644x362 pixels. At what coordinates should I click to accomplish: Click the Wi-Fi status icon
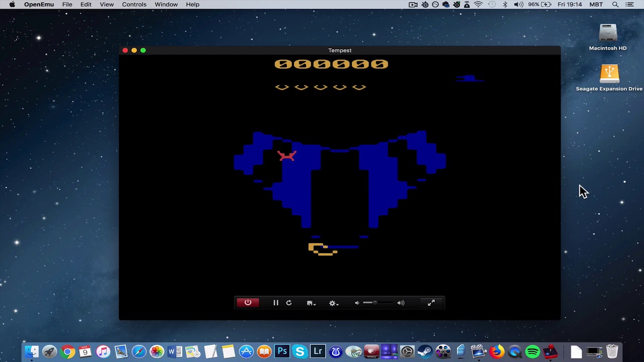(x=478, y=5)
